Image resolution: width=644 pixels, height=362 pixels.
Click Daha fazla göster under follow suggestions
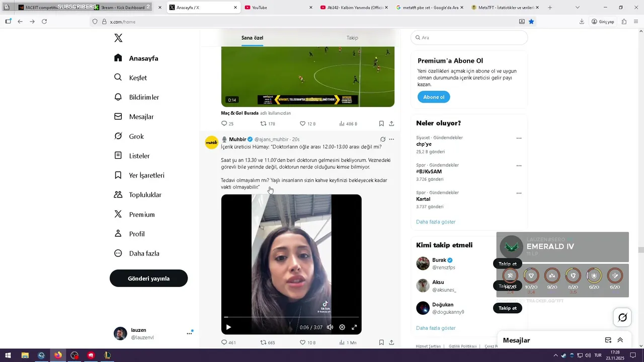[x=436, y=328]
